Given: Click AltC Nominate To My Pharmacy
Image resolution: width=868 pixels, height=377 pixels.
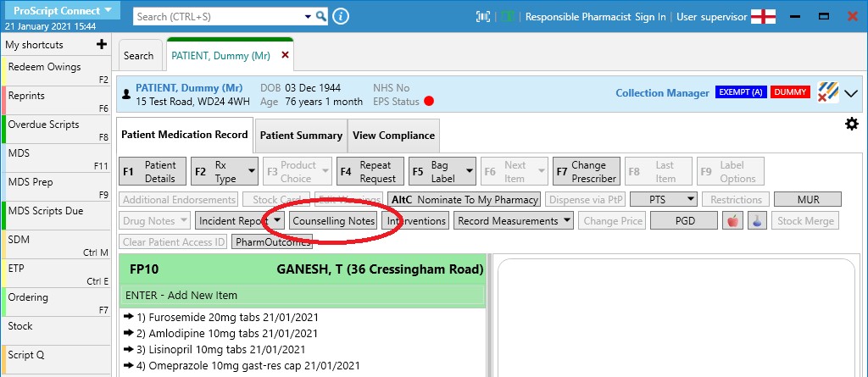Looking at the screenshot, I should click(x=465, y=199).
